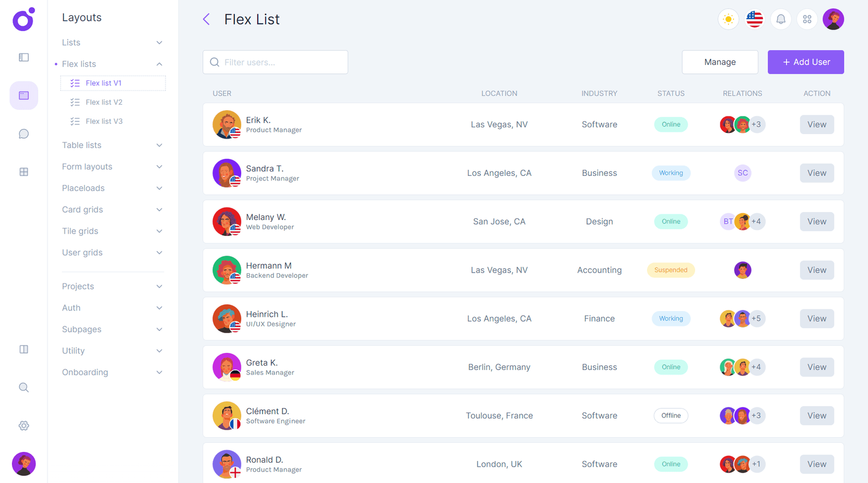Expand the Projects section
This screenshot has height=483, width=868.
coord(159,286)
